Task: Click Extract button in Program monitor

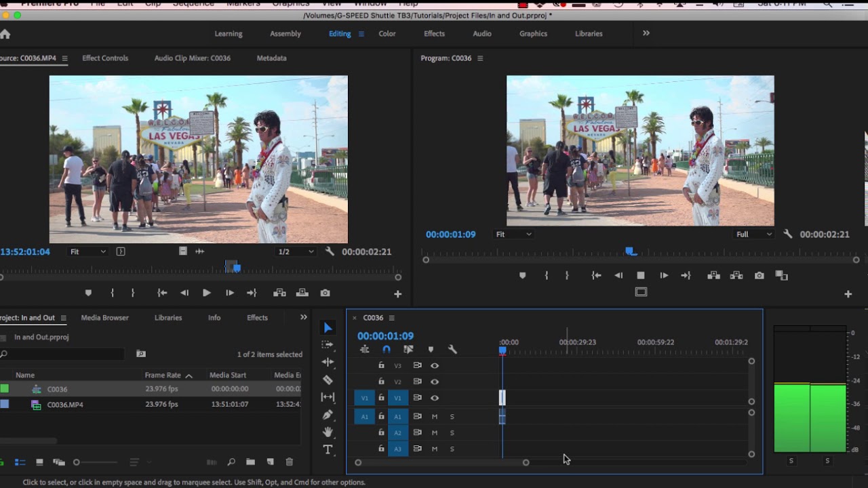Action: pos(736,275)
